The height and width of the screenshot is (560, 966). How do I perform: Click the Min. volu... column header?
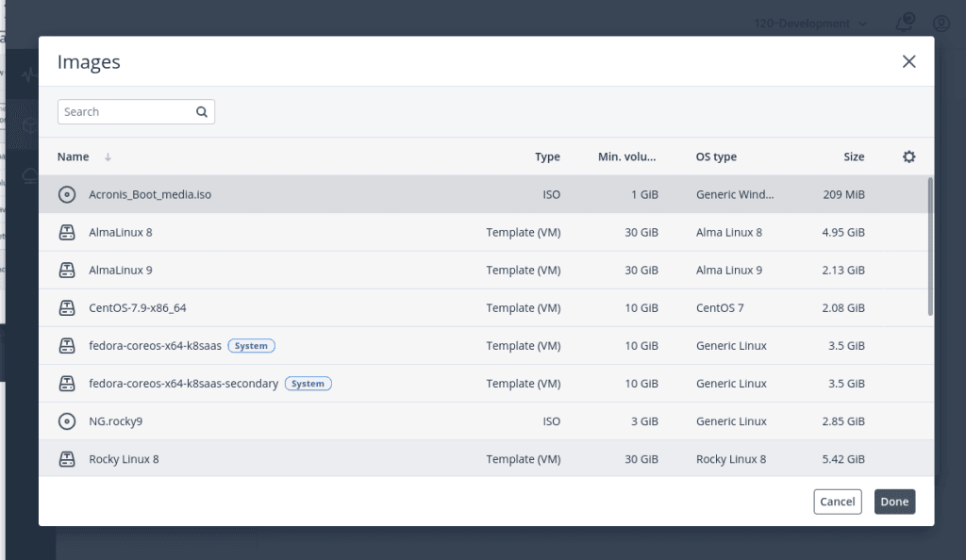pos(626,156)
